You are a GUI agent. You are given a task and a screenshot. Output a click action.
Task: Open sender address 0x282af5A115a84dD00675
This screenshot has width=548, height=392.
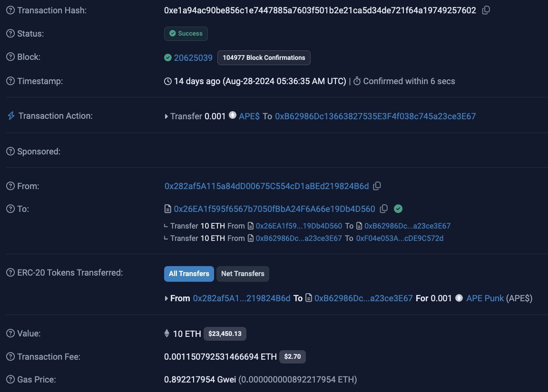click(266, 186)
